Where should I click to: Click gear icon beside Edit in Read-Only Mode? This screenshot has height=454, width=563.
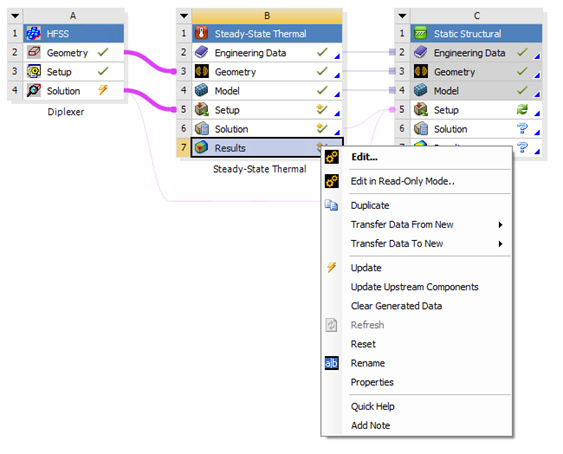click(x=332, y=181)
